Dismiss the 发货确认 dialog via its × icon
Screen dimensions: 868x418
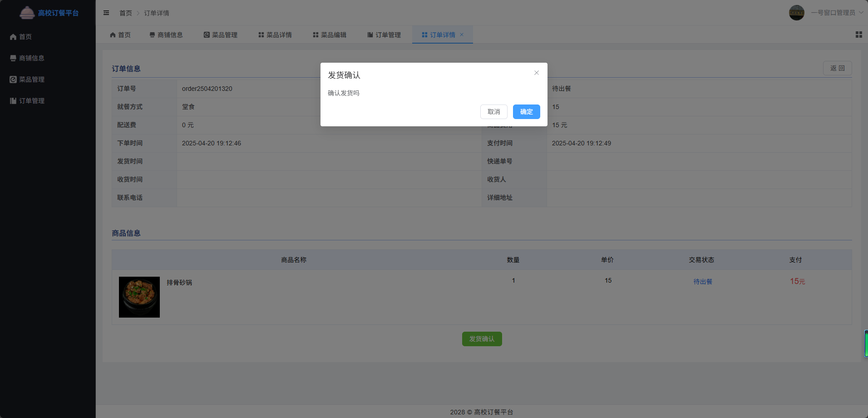[536, 73]
